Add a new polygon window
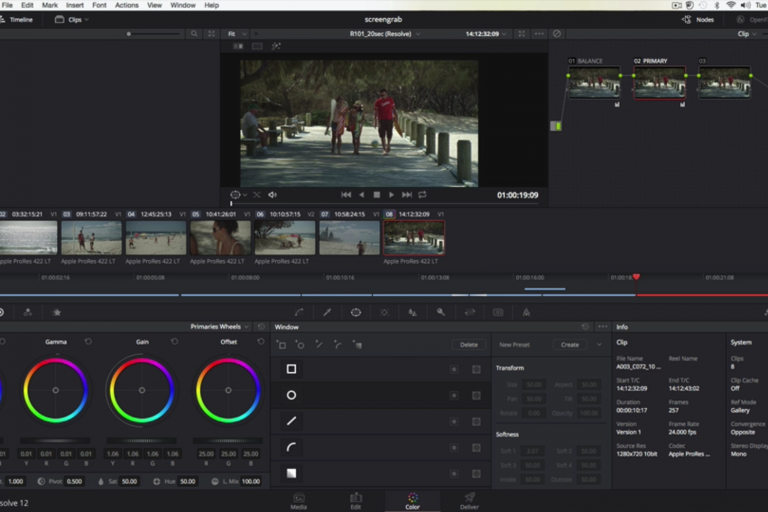Screen dimensions: 768x512 [319, 345]
